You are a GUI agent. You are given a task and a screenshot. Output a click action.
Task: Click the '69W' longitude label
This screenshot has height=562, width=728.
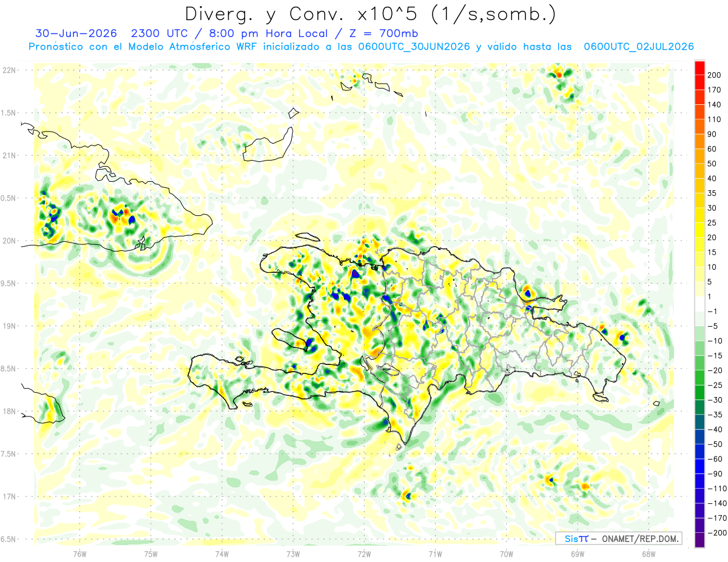click(x=577, y=554)
